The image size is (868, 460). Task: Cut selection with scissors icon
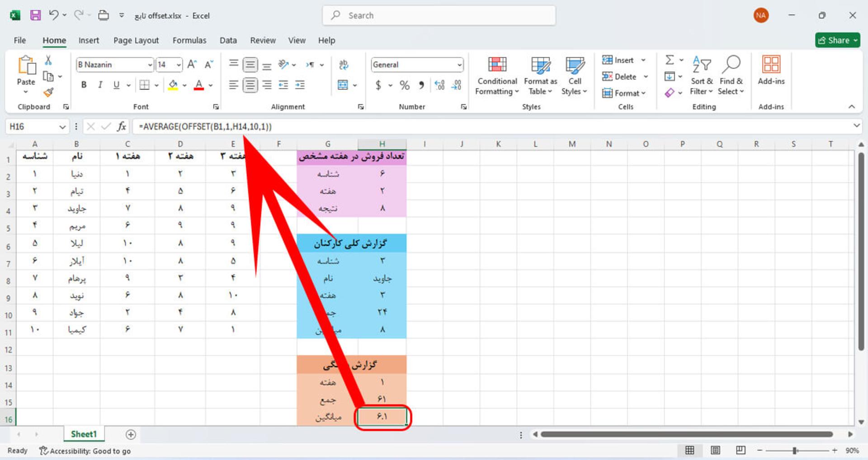coord(48,60)
